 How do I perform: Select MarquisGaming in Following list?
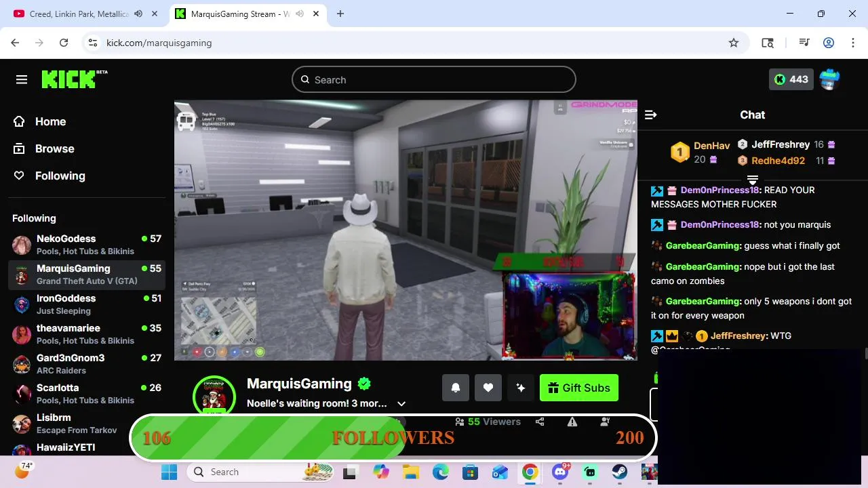click(x=87, y=274)
